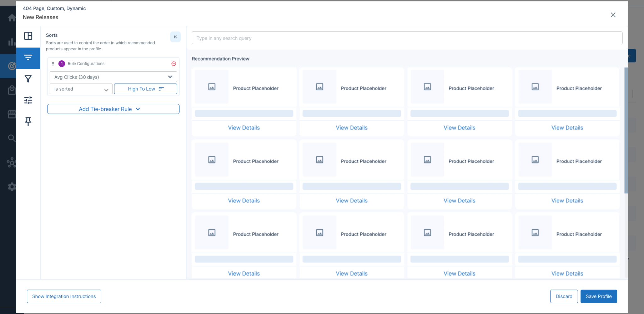Grab the rule drag handle
Image resolution: width=644 pixels, height=314 pixels.
pyautogui.click(x=53, y=63)
